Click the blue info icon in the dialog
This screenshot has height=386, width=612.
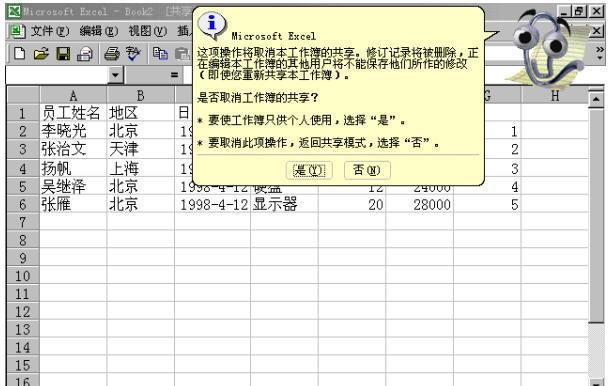tap(212, 24)
